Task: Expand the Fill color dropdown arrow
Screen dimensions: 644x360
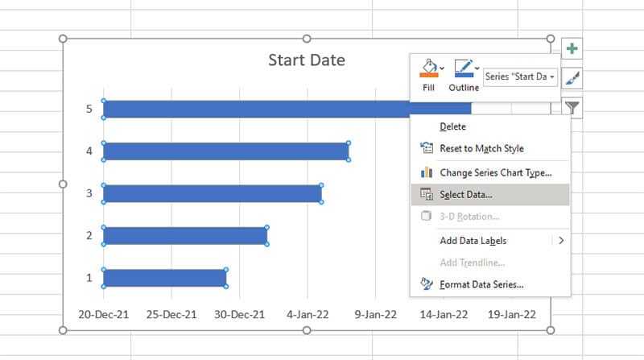Action: coord(442,68)
